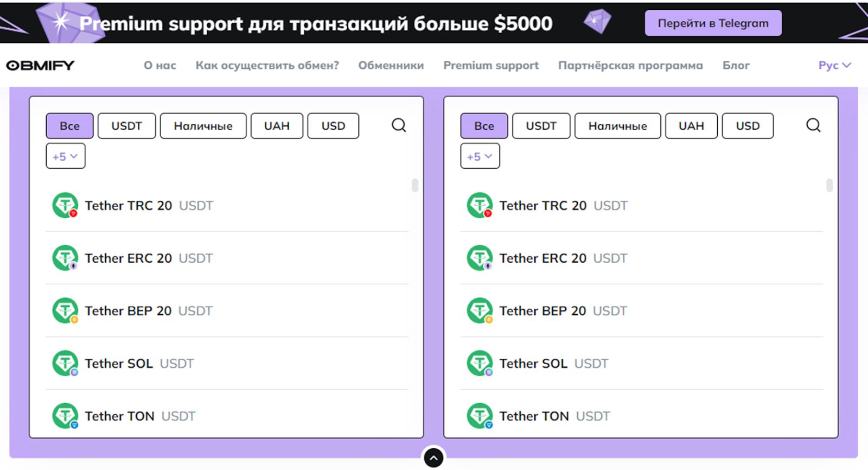
Task: Click Tether TRC 20 icon in left panel
Action: click(x=65, y=206)
